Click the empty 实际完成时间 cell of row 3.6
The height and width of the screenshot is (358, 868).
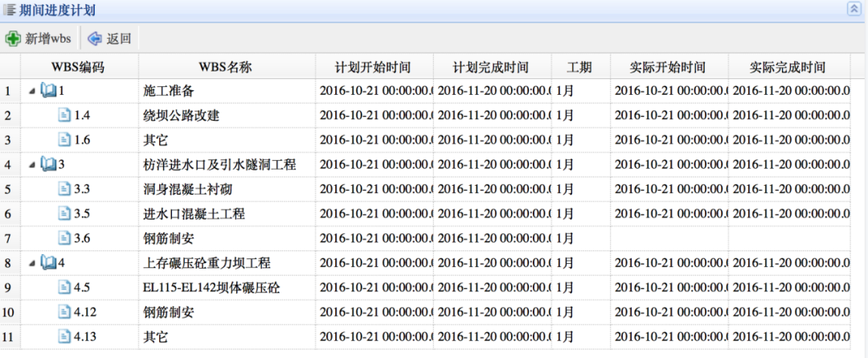(x=789, y=238)
